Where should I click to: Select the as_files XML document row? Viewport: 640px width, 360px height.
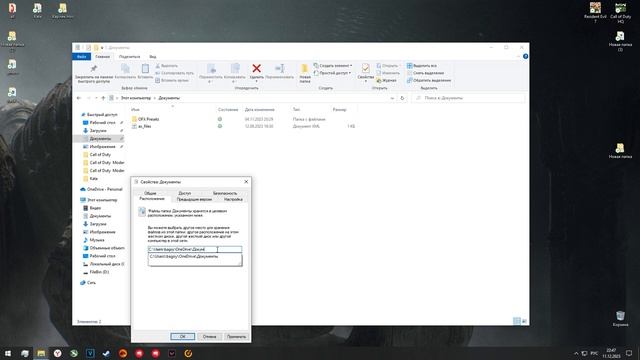(244, 127)
